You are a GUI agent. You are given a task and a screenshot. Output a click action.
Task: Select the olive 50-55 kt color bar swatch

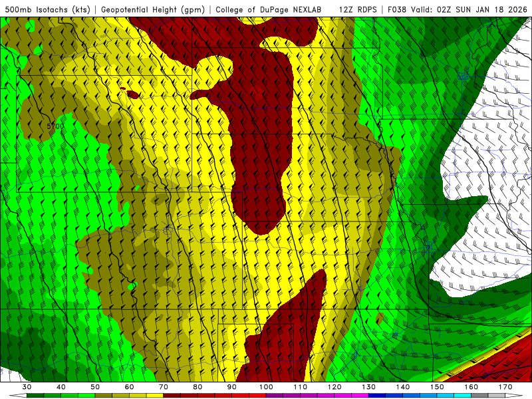coord(104,396)
